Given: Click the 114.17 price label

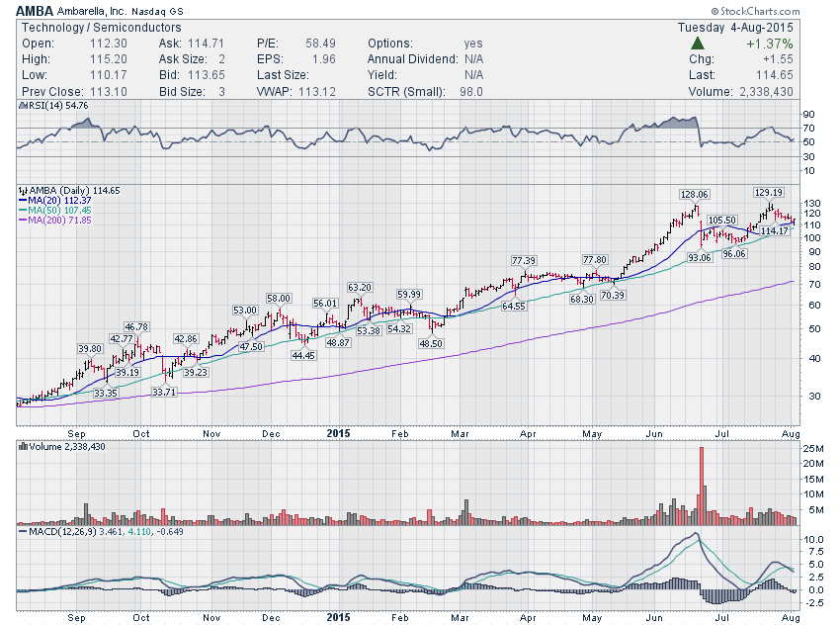Looking at the screenshot, I should [x=775, y=231].
